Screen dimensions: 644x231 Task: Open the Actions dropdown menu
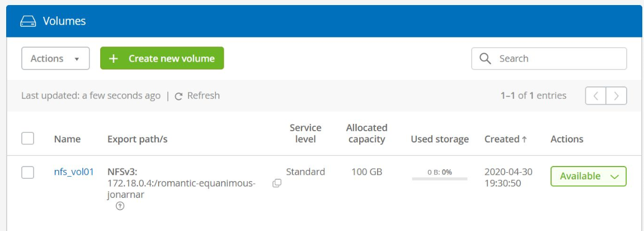(55, 58)
